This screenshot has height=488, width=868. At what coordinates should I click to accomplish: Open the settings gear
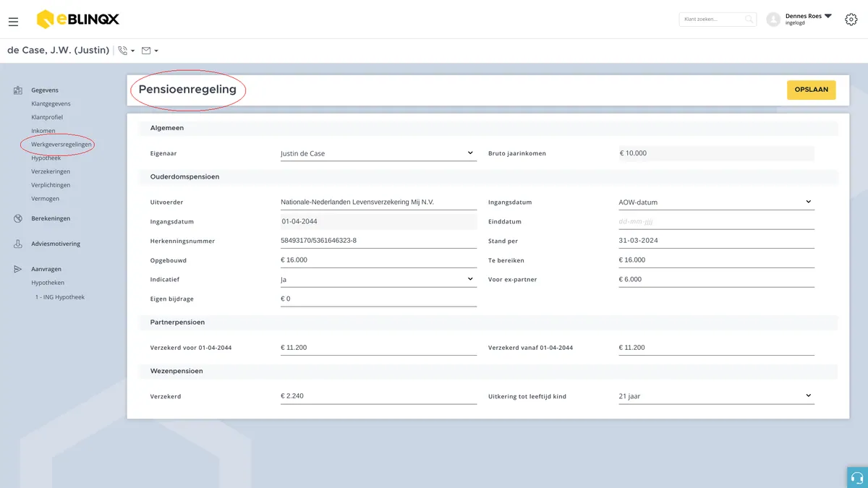pyautogui.click(x=851, y=20)
